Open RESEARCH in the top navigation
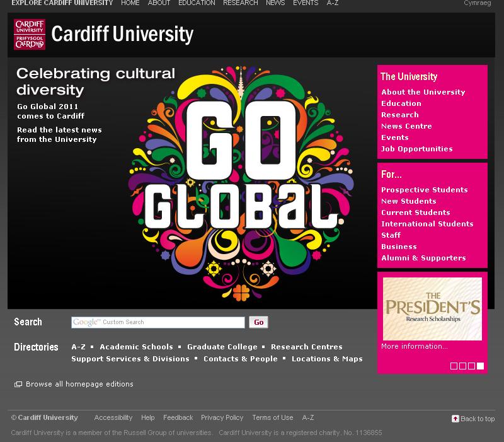 tap(241, 3)
